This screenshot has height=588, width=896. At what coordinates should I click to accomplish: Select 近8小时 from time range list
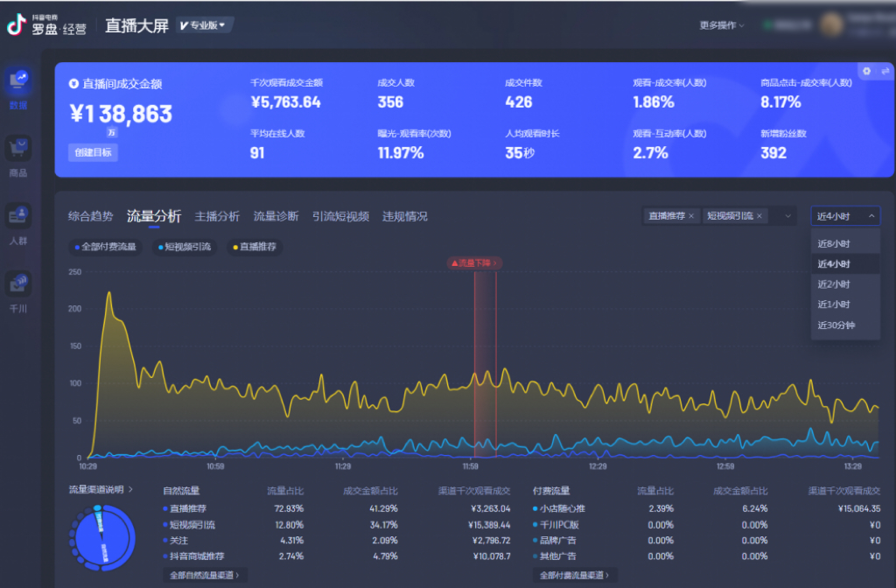[834, 243]
